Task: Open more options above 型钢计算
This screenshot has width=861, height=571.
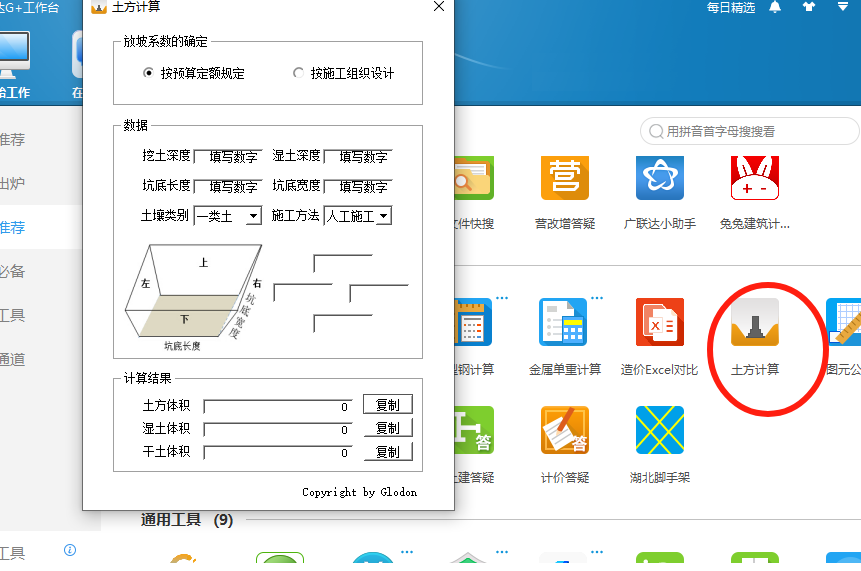Action: [x=502, y=298]
